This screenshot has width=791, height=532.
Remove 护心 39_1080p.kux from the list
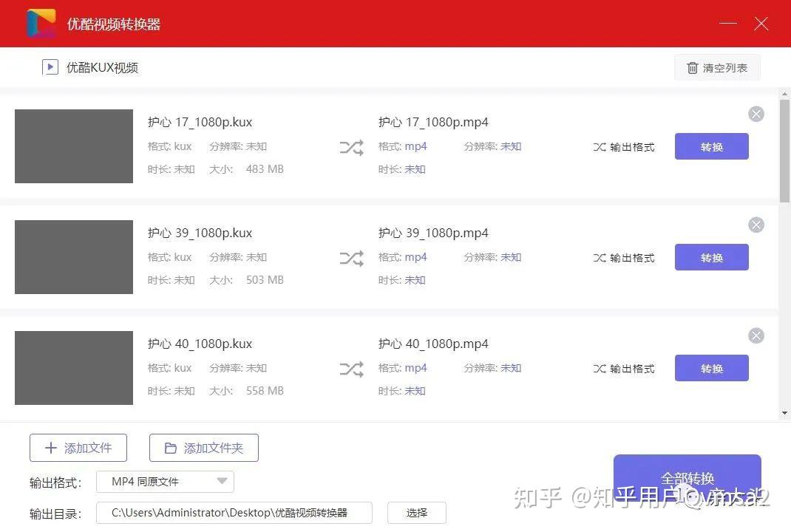click(x=756, y=225)
